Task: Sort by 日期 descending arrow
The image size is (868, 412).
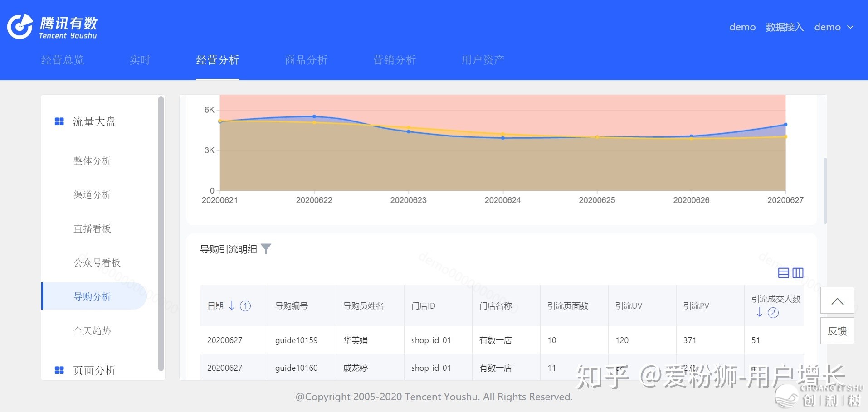Action: point(232,305)
